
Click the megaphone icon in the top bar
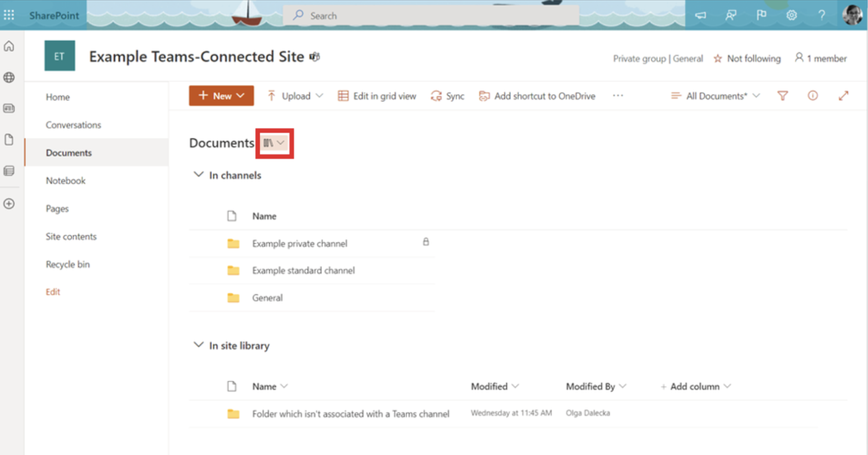coord(701,16)
